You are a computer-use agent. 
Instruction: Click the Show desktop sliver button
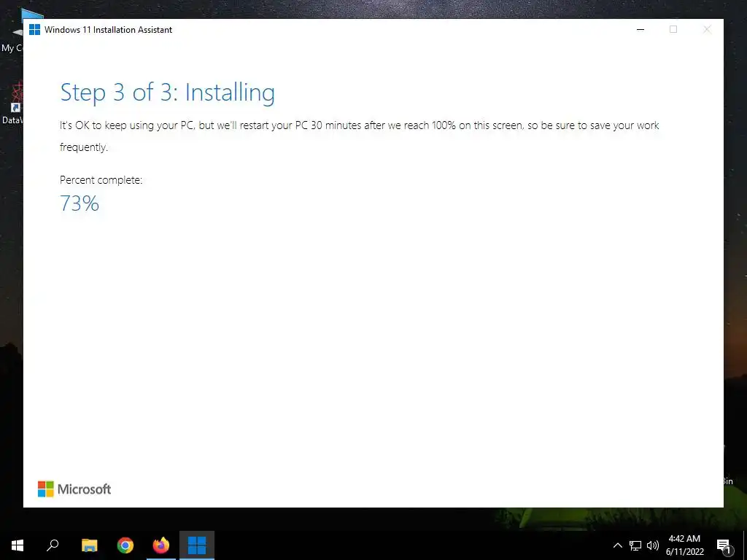pyautogui.click(x=745, y=545)
